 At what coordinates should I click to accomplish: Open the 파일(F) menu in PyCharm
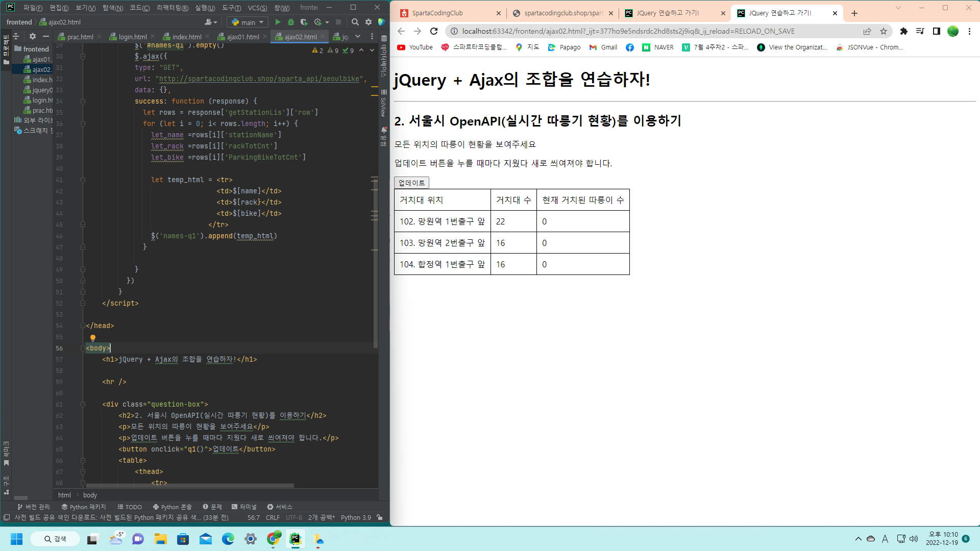pyautogui.click(x=33, y=8)
